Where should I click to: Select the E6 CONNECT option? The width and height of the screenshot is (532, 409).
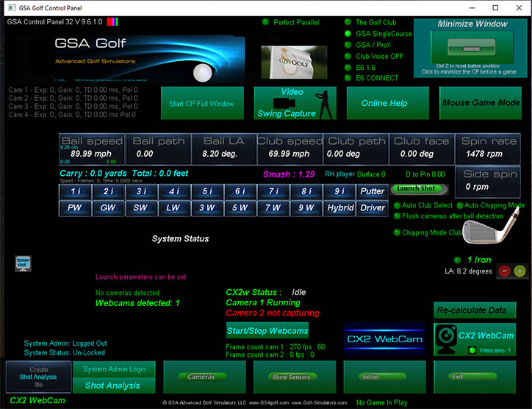[x=348, y=78]
